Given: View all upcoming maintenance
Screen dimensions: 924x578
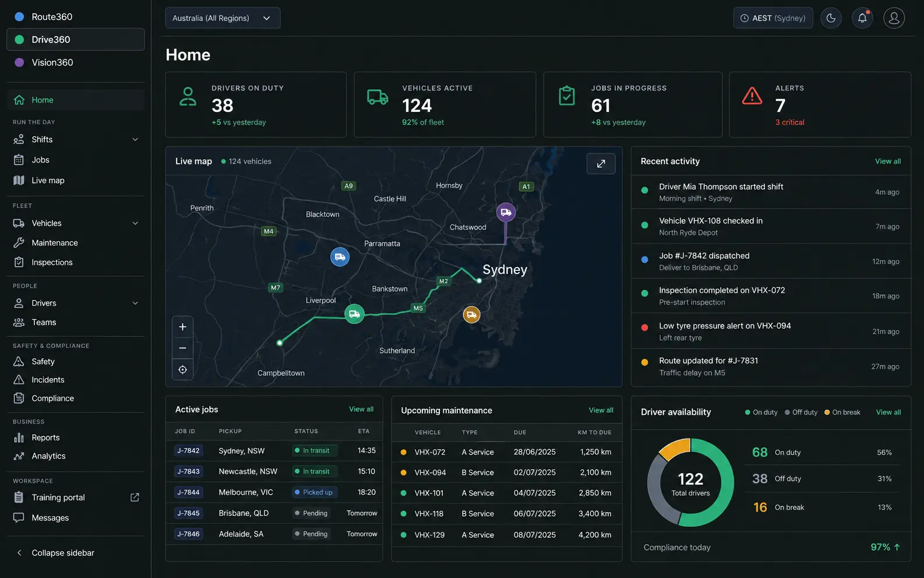Looking at the screenshot, I should pos(601,411).
